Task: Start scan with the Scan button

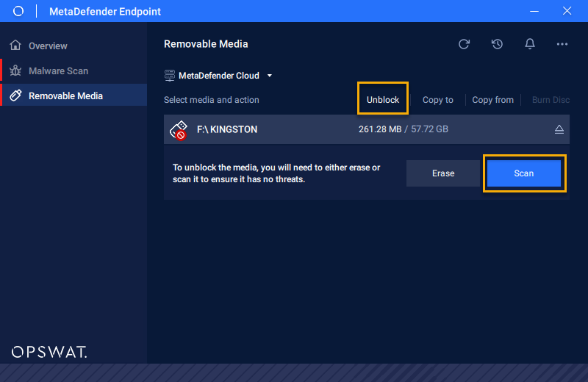Action: pyautogui.click(x=523, y=173)
